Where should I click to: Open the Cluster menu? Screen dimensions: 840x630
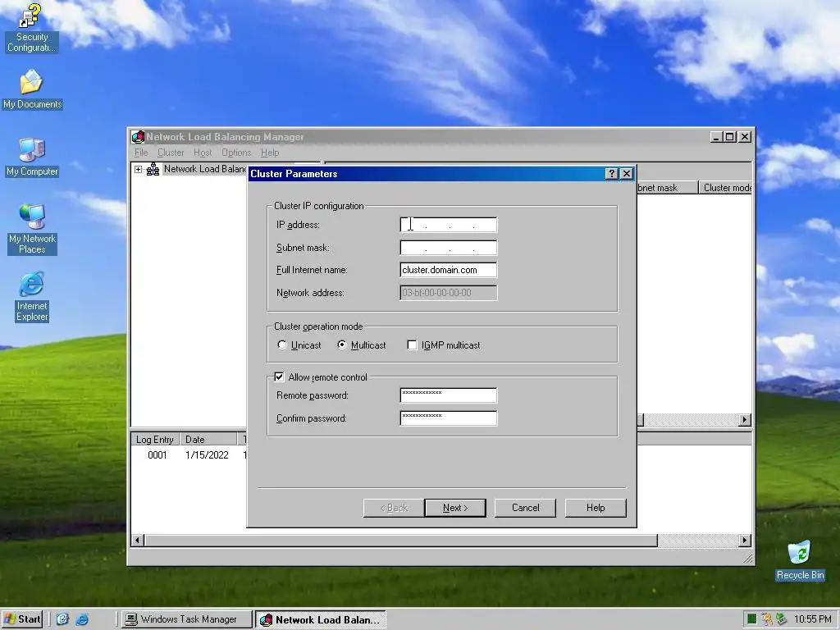pyautogui.click(x=171, y=153)
